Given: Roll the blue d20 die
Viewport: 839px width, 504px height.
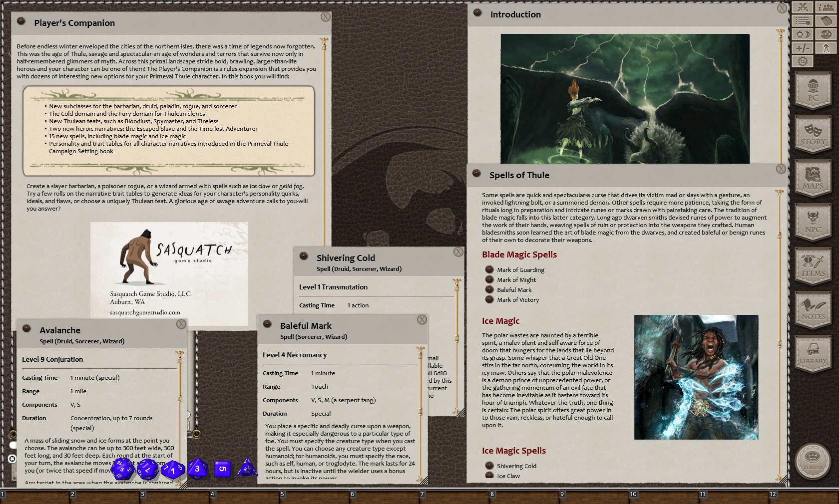Looking at the screenshot, I should point(121,469).
